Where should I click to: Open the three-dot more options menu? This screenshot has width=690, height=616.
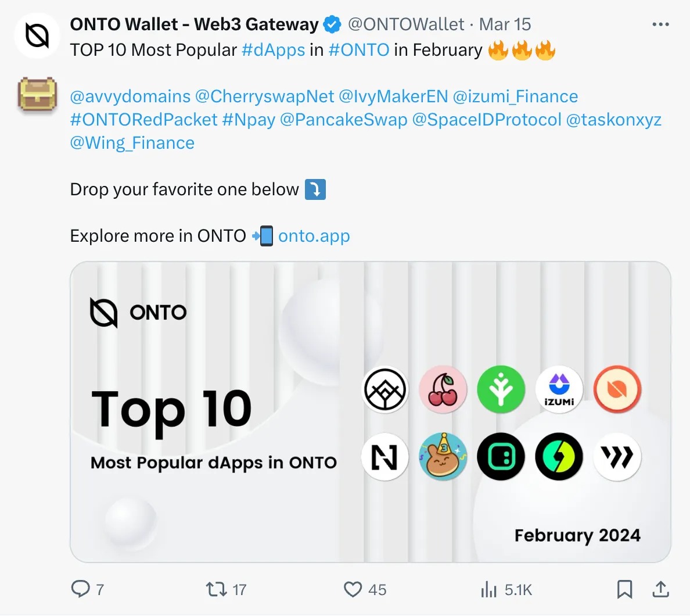click(x=660, y=24)
